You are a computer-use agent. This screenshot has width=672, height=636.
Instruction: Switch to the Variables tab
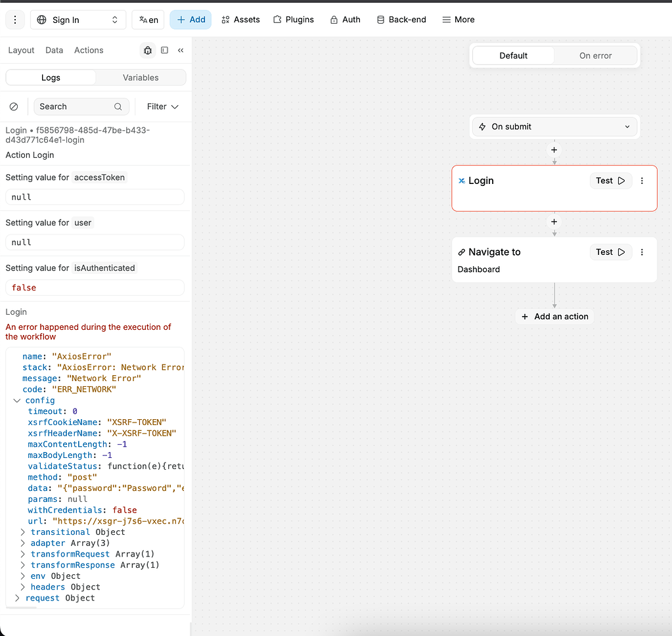[x=139, y=78]
